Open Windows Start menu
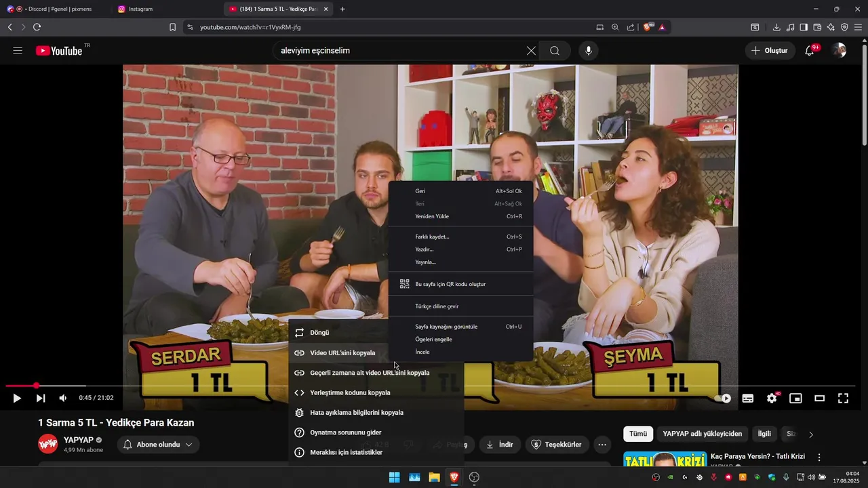This screenshot has height=488, width=868. pyautogui.click(x=394, y=477)
